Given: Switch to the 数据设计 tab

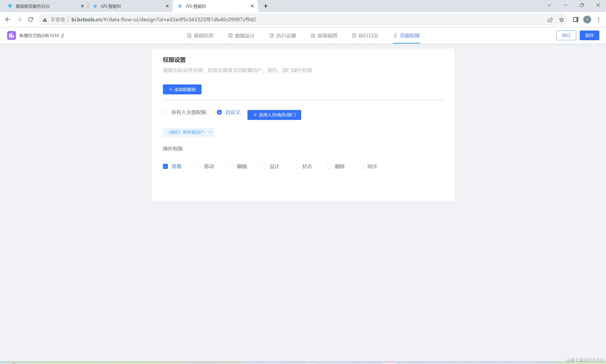Looking at the screenshot, I should tap(242, 35).
